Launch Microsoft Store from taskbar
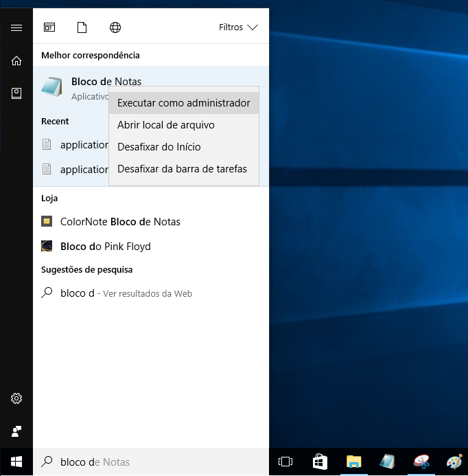468x476 pixels. pos(320,462)
